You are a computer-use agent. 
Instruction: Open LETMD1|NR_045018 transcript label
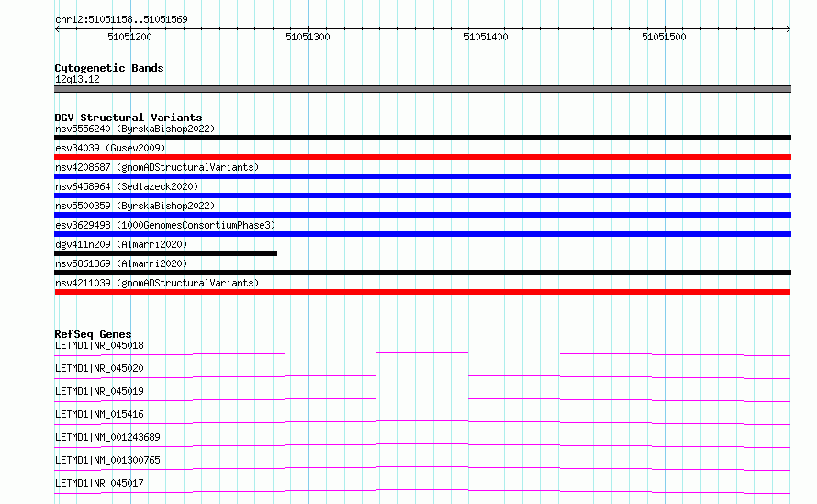99,345
